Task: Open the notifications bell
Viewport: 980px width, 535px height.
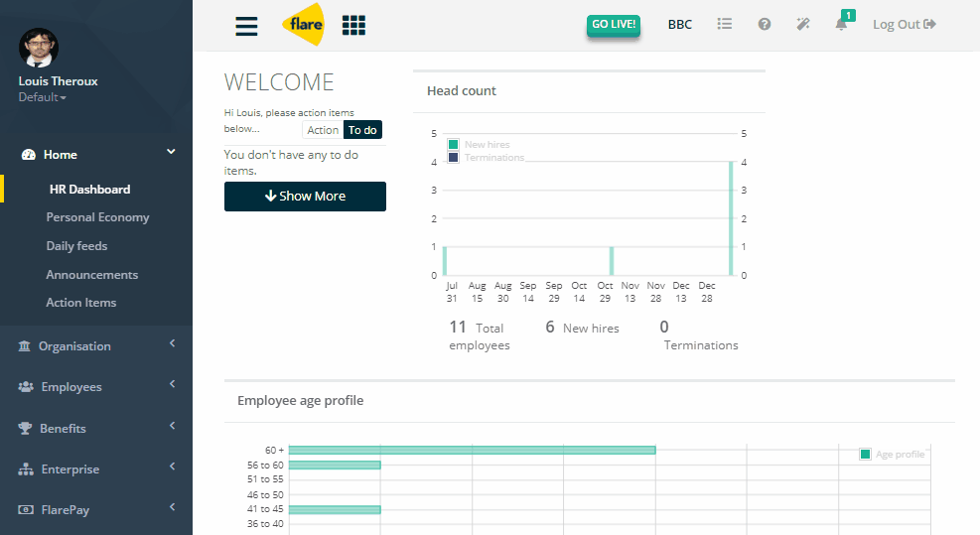Action: [841, 25]
